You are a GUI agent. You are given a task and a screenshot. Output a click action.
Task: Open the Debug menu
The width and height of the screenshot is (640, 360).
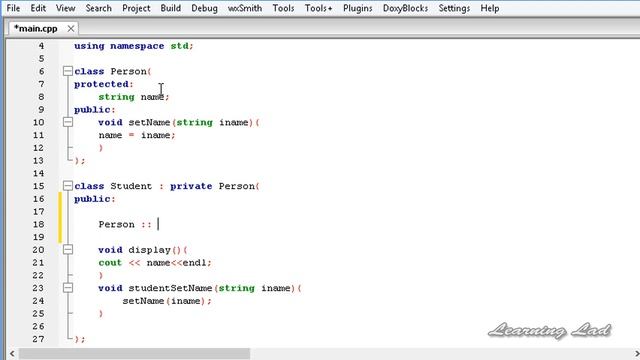(x=204, y=8)
